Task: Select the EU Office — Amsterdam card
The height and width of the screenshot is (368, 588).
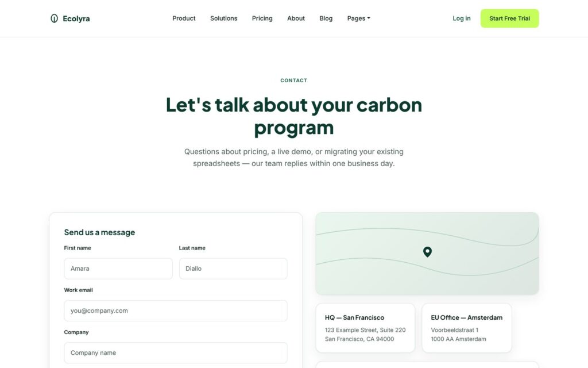Action: (466, 328)
